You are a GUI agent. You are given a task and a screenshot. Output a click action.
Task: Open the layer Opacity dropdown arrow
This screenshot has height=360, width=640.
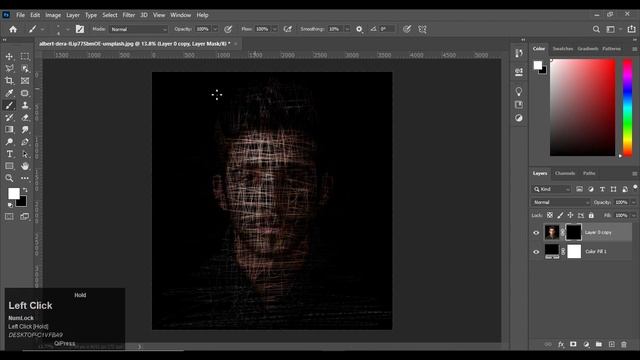pyautogui.click(x=633, y=202)
